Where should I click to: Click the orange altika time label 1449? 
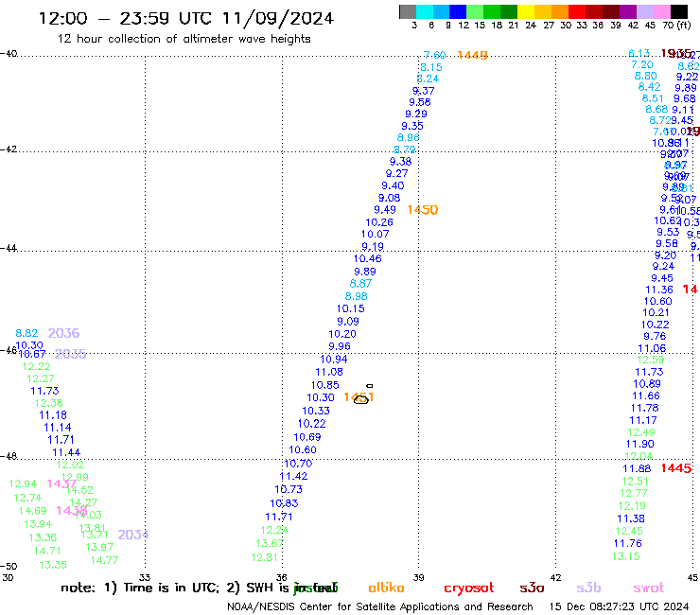click(x=472, y=55)
